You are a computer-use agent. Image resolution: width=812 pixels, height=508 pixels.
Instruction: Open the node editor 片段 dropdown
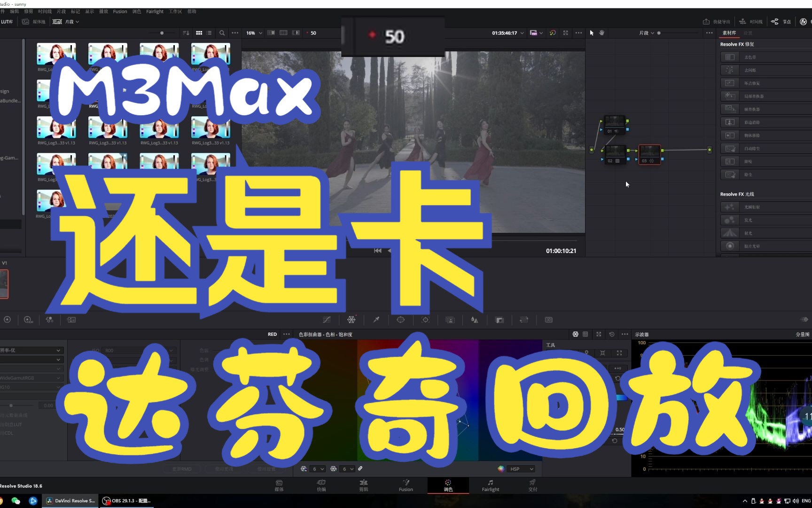pyautogui.click(x=647, y=33)
